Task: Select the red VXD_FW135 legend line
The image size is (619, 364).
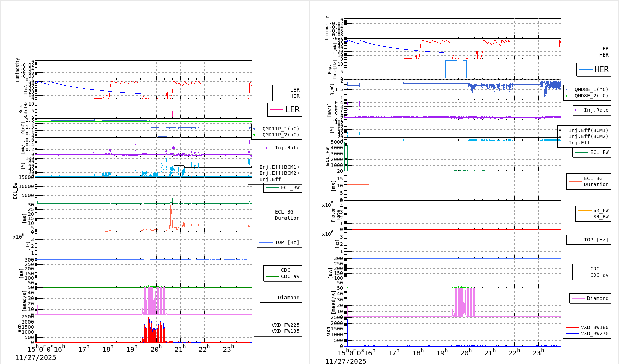Action: pos(263,331)
